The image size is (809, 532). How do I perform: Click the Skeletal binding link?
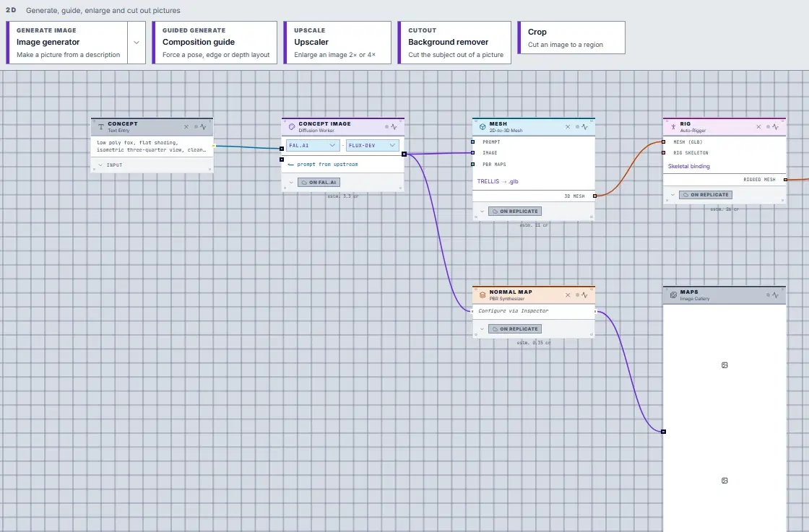pos(689,166)
